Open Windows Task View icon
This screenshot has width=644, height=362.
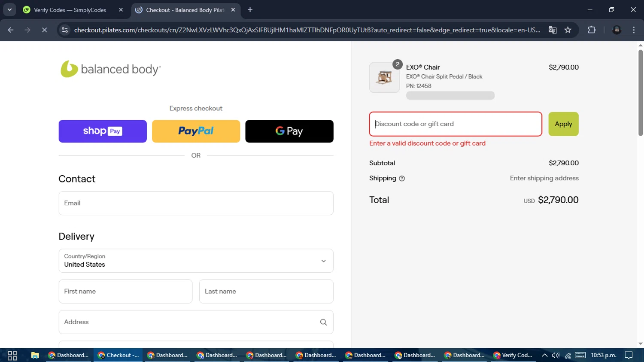pyautogui.click(x=12, y=356)
